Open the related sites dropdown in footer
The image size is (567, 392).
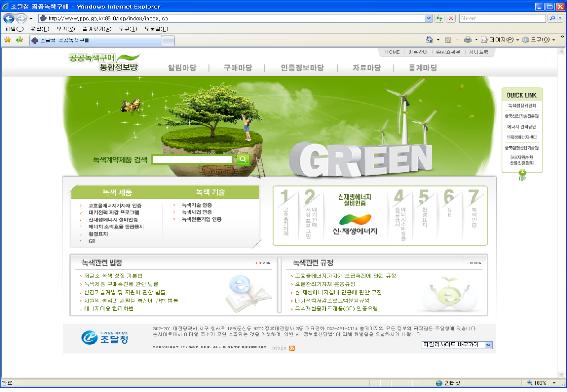[457, 345]
